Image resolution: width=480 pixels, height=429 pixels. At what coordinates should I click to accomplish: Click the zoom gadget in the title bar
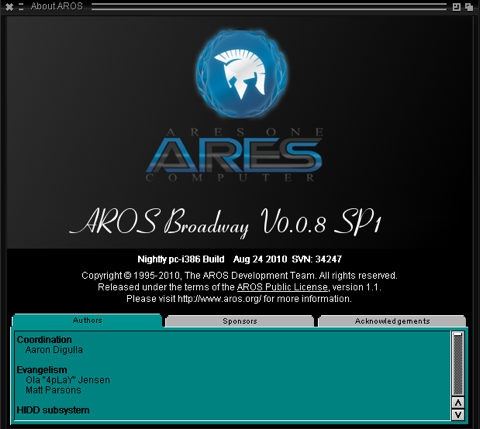456,6
